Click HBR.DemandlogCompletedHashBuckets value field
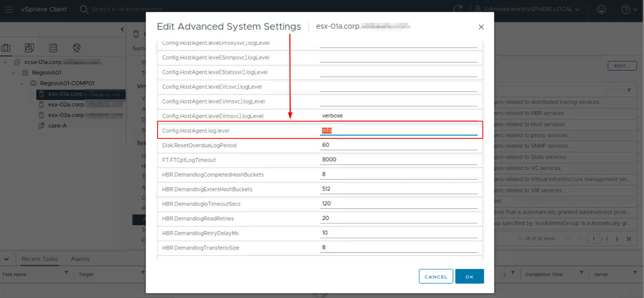This screenshot has width=644, height=298. click(x=398, y=174)
